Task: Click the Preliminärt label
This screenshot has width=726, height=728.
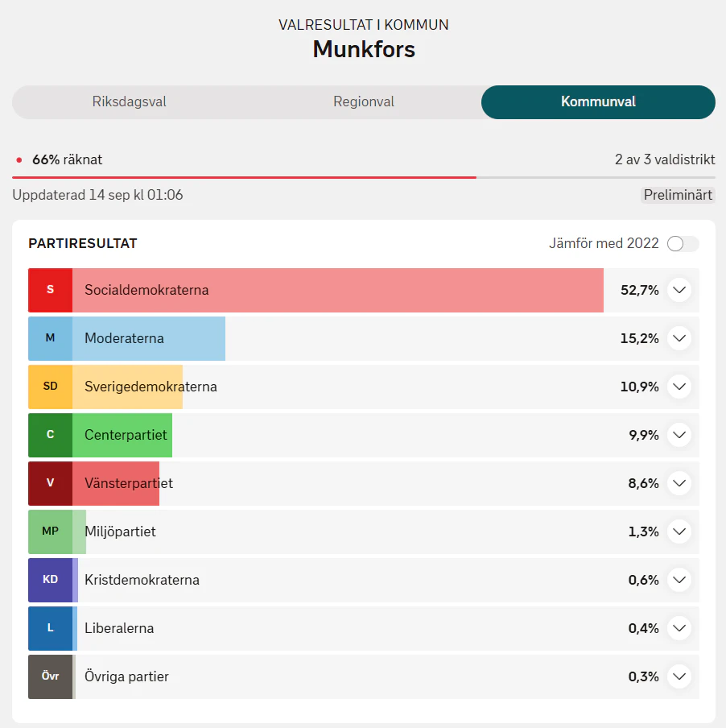Action: click(x=678, y=195)
